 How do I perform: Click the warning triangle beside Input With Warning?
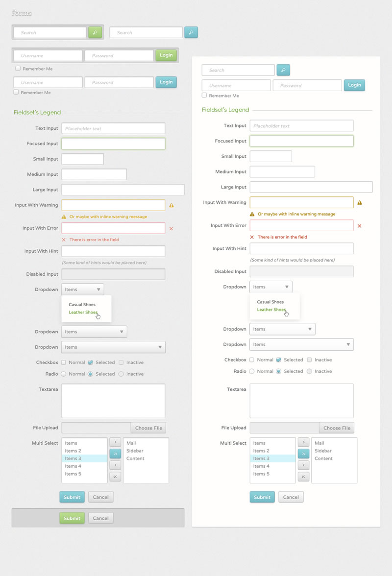(x=171, y=205)
